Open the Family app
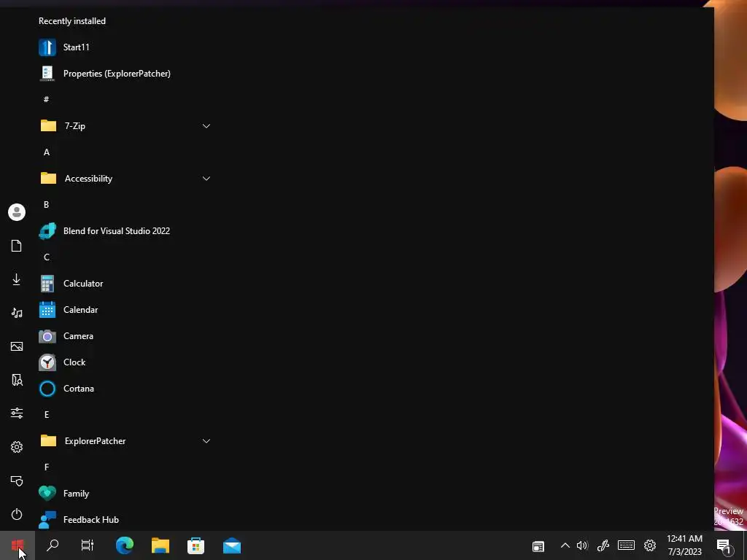 point(125,494)
